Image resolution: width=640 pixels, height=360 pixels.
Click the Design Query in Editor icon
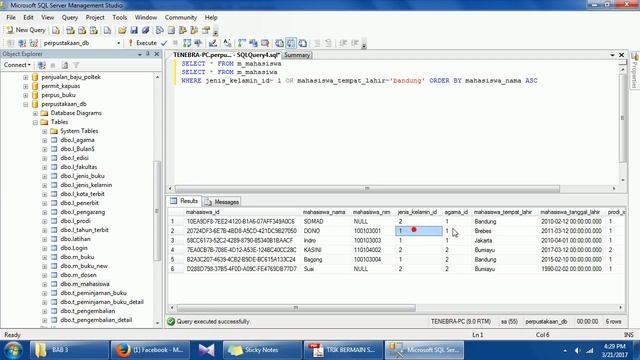click(x=212, y=43)
